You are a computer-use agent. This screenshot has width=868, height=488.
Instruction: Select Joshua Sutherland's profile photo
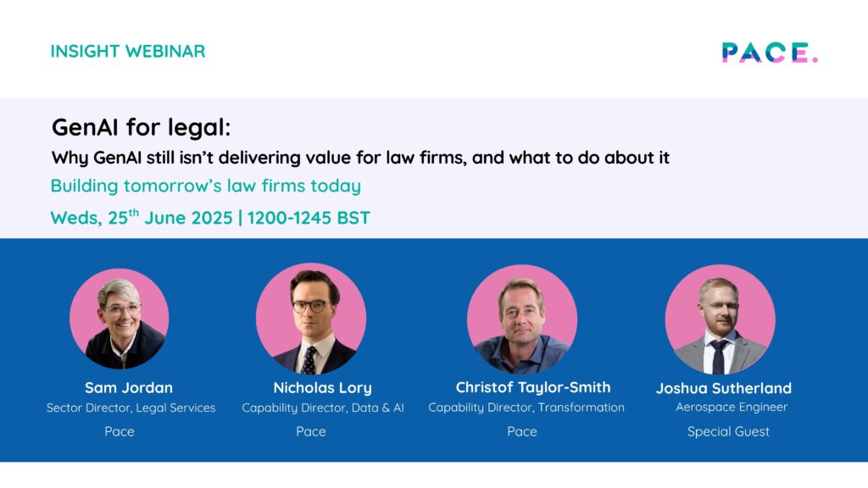pos(721,319)
